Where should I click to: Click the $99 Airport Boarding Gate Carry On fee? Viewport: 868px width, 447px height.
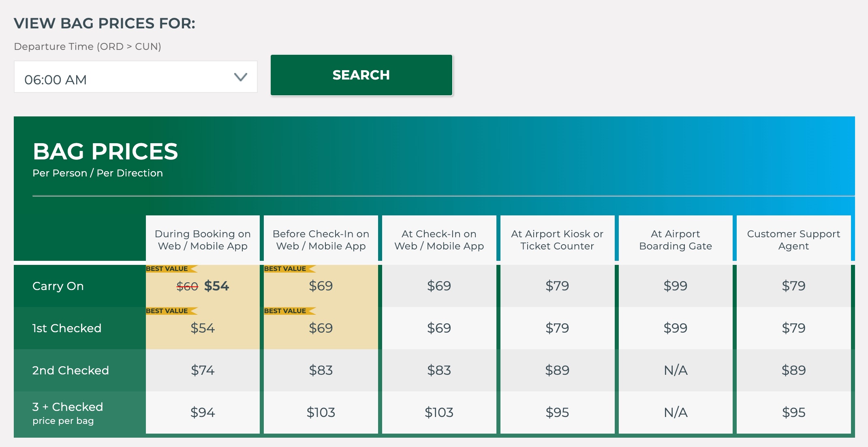tap(675, 286)
